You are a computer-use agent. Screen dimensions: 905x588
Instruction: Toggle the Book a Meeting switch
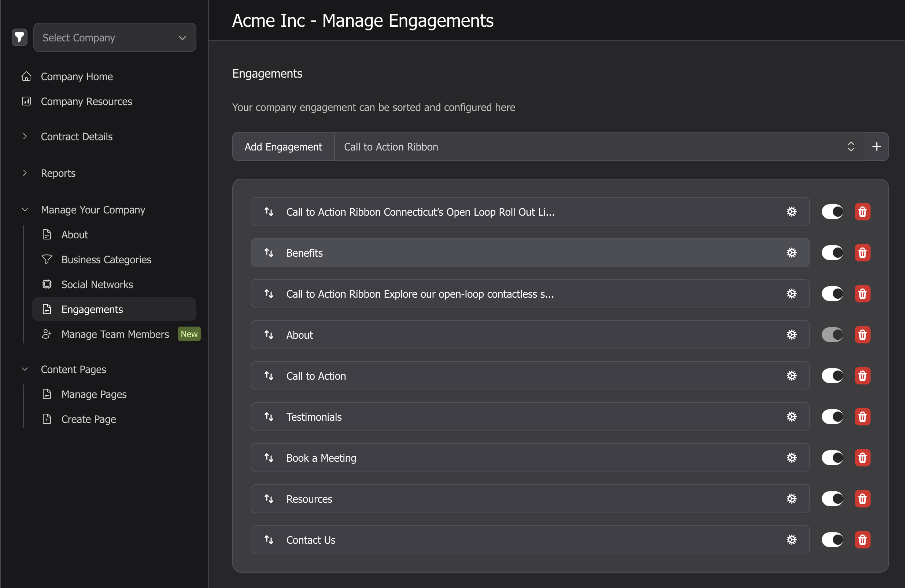tap(832, 458)
